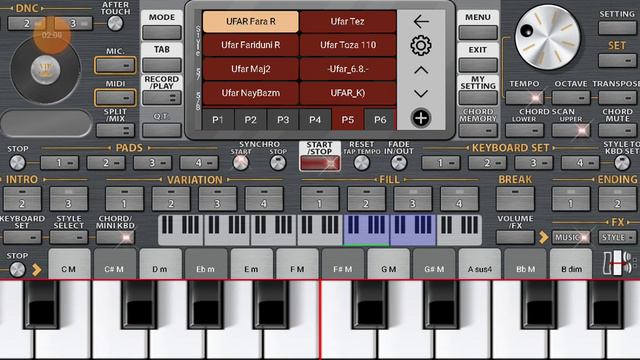640x360 pixels.
Task: Choose Ufar Fariduni R style
Action: [251, 45]
